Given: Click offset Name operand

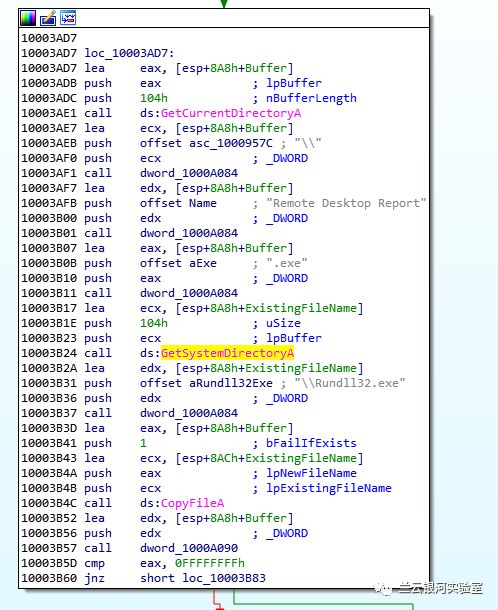Looking at the screenshot, I should pyautogui.click(x=178, y=203).
